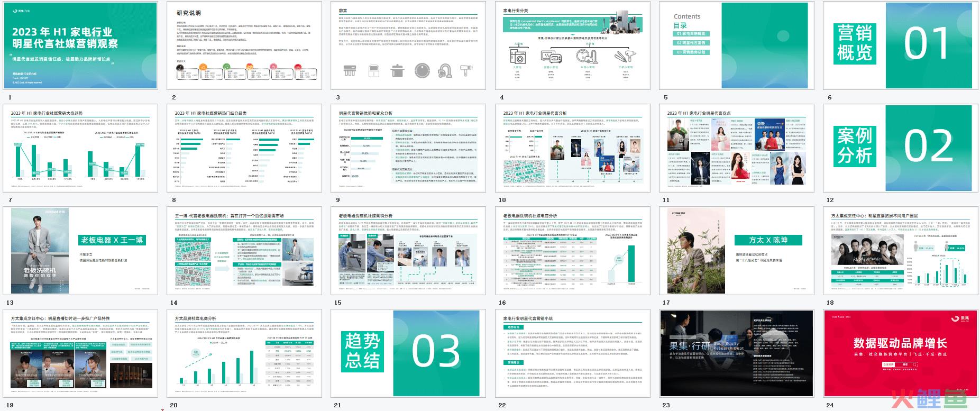Select the 研究说明 slide thumbnail
The width and height of the screenshot is (980, 411).
coord(244,45)
